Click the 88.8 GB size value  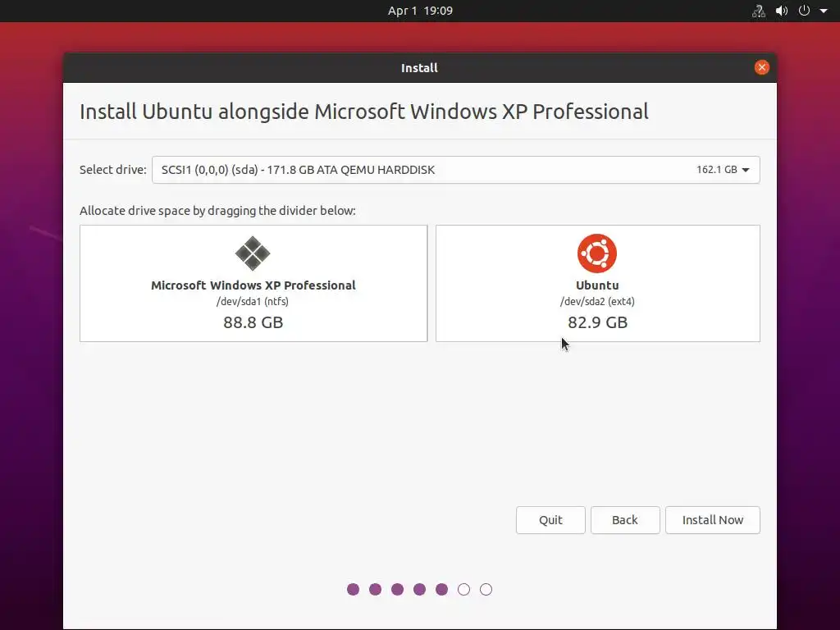[x=253, y=322]
